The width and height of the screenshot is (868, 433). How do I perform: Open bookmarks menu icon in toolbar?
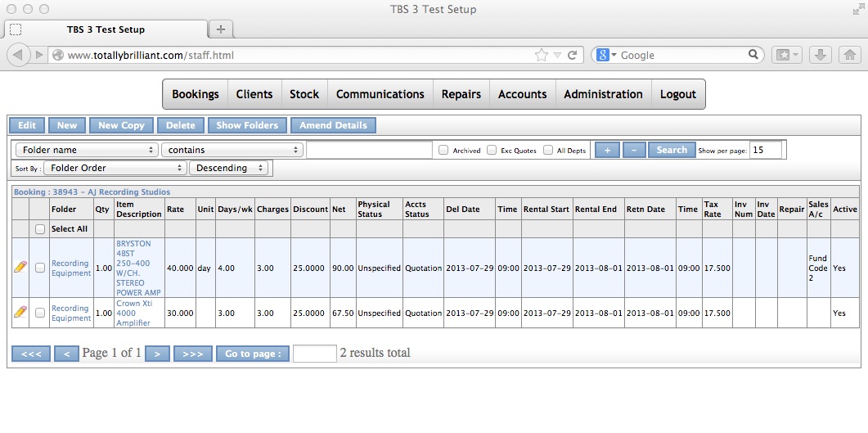787,55
